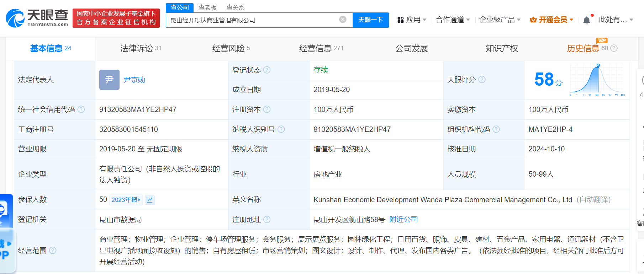Click the 天眼一下 search button
Image resolution: width=644 pixels, height=274 pixels.
click(370, 20)
